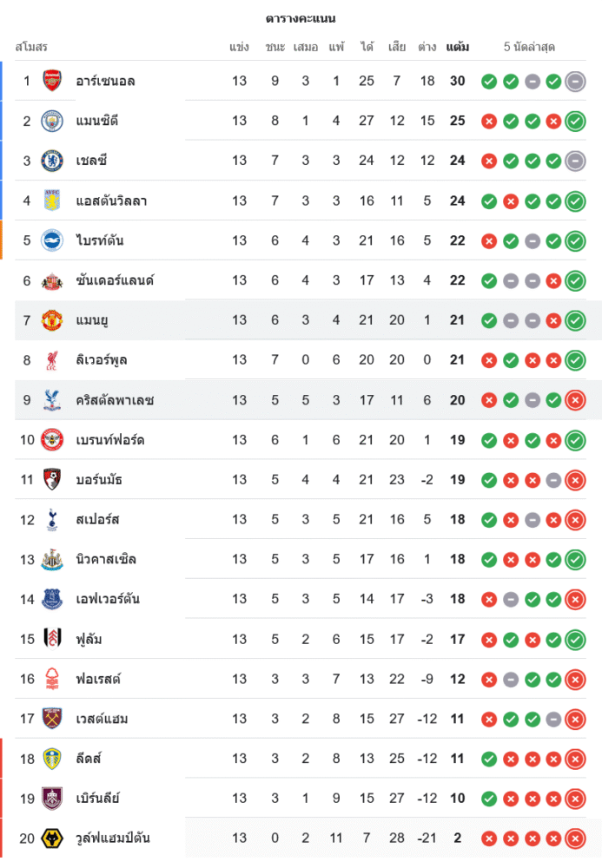Viewport: 602px width, 868px height.
Task: Click the Manchester City crest icon
Action: coord(52,121)
